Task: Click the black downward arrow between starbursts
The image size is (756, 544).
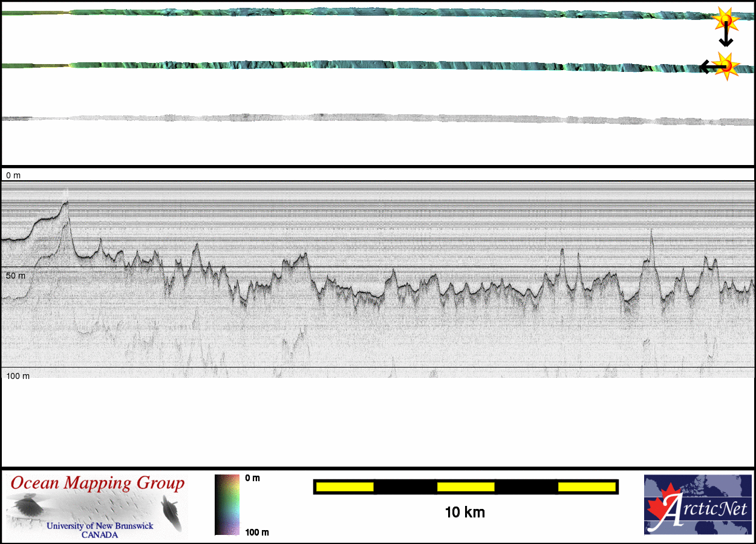Action: tap(726, 36)
